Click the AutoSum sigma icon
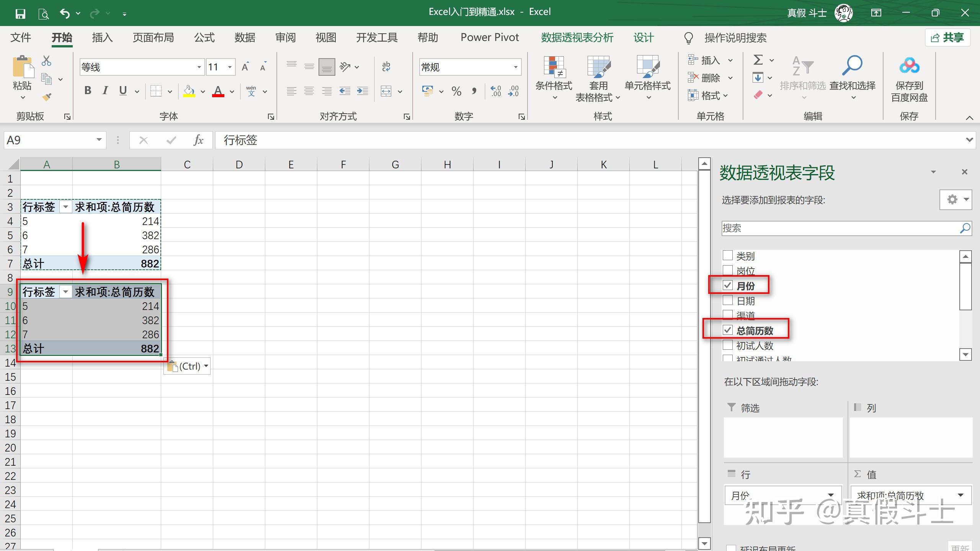The width and height of the screenshot is (980, 551). tap(758, 60)
